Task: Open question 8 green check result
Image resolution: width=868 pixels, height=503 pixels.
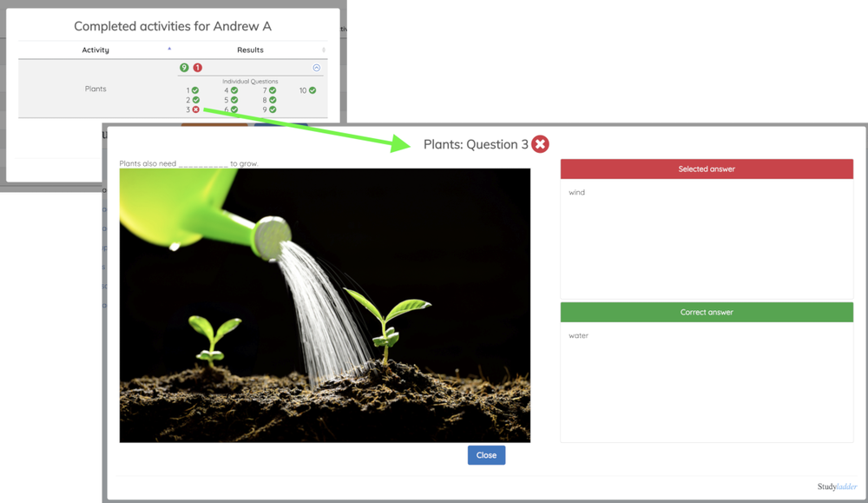Action: (x=273, y=100)
